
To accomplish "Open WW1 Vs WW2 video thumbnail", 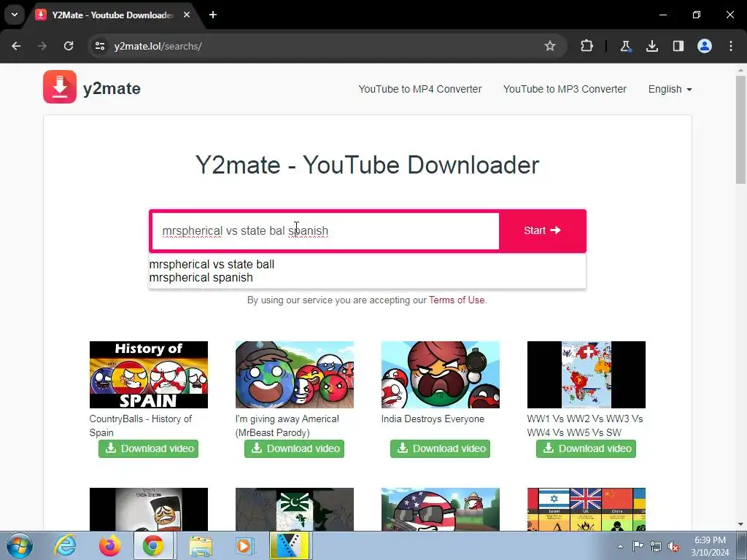I will [x=586, y=375].
